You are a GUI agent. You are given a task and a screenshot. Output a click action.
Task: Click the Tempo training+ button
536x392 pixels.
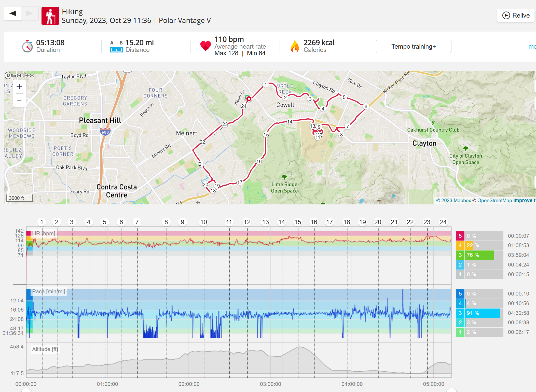(414, 47)
